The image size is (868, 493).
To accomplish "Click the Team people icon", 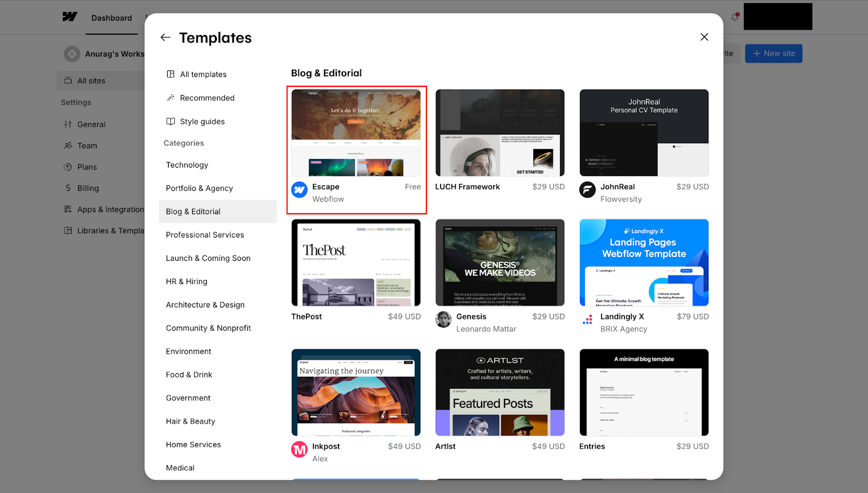I will (68, 145).
